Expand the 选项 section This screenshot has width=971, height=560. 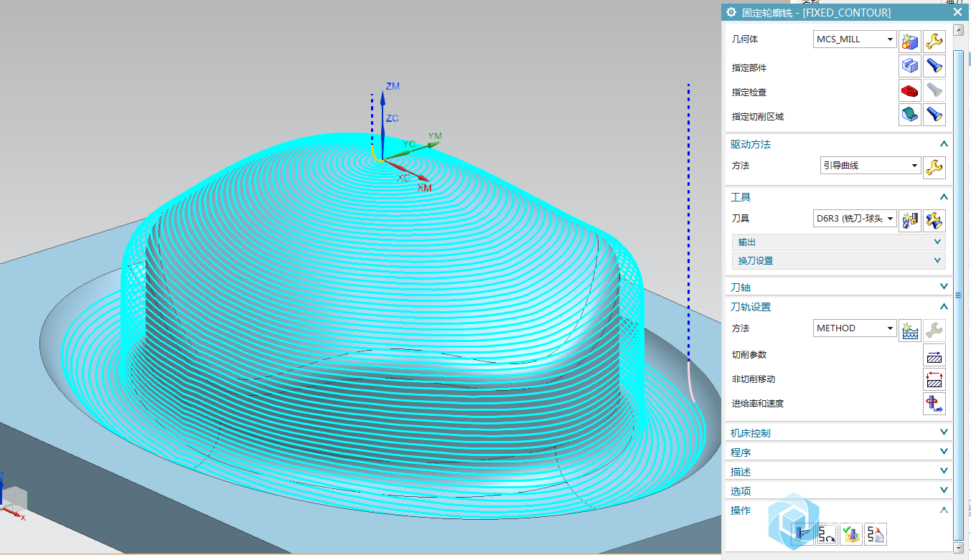(x=944, y=490)
